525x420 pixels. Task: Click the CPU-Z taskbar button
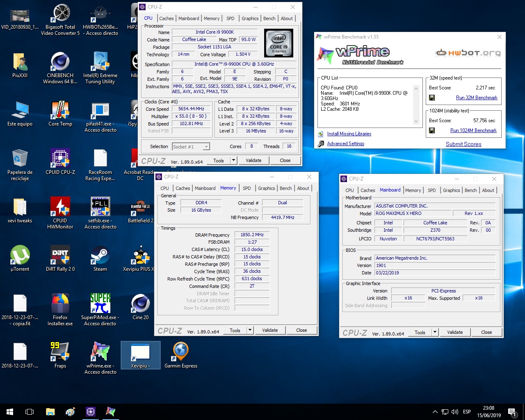pos(91,412)
